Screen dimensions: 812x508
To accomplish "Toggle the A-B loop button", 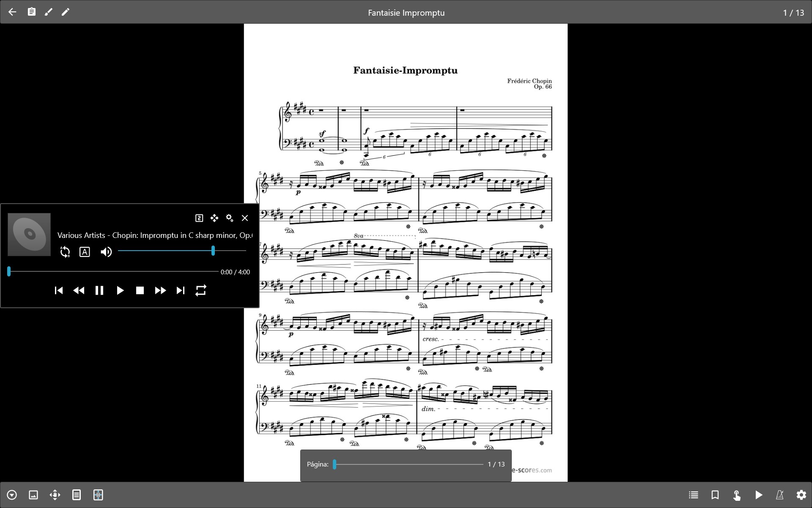I will pos(65,252).
